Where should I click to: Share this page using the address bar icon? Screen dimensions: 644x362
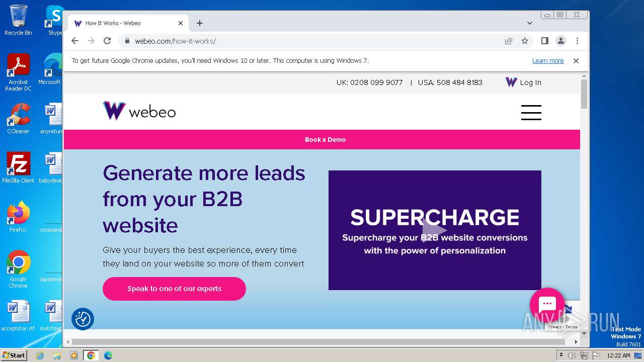tap(509, 41)
